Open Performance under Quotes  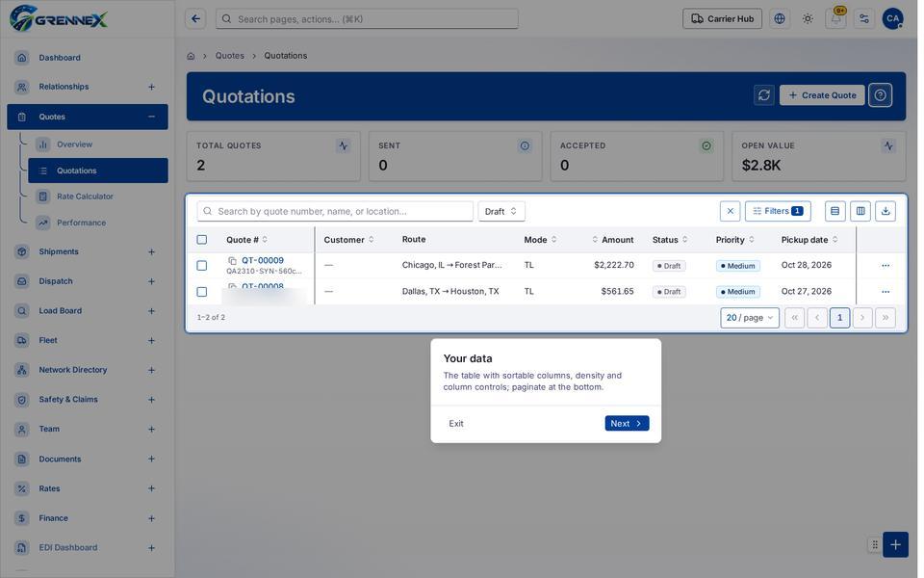coord(98,223)
